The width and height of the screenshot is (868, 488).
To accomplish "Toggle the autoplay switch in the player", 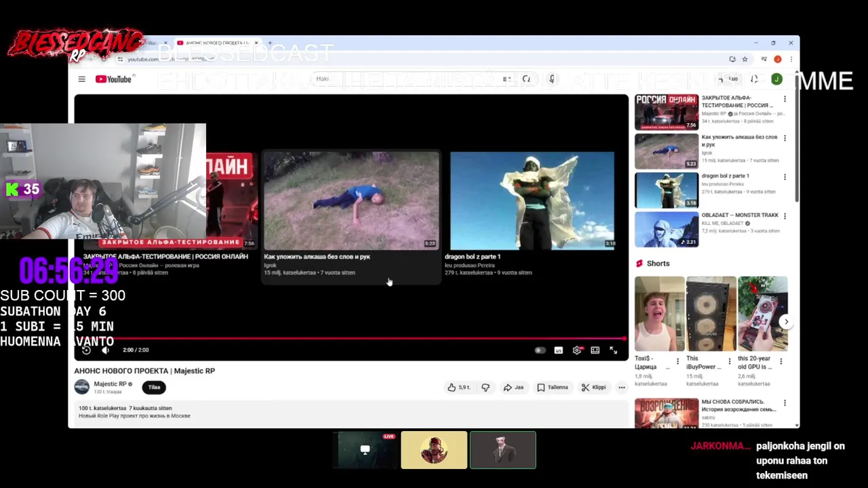I will point(540,350).
